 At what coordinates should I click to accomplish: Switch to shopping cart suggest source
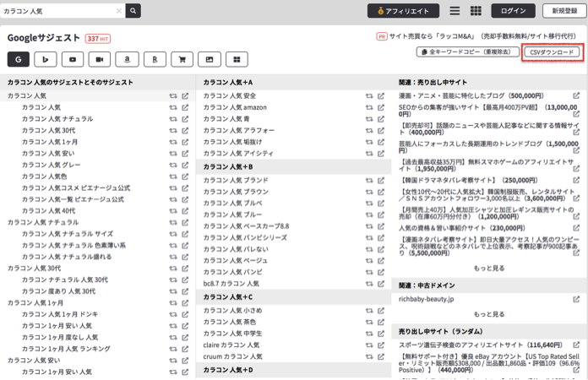point(182,59)
